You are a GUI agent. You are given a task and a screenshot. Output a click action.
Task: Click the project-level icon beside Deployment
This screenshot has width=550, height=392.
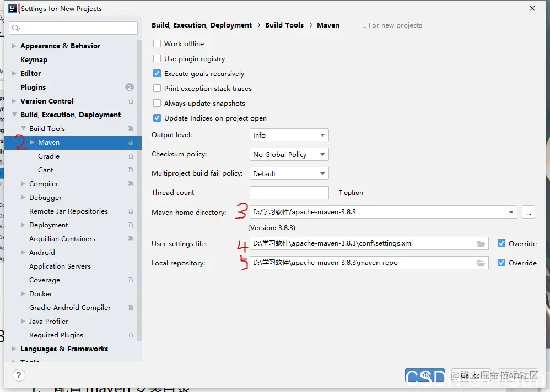pyautogui.click(x=131, y=225)
